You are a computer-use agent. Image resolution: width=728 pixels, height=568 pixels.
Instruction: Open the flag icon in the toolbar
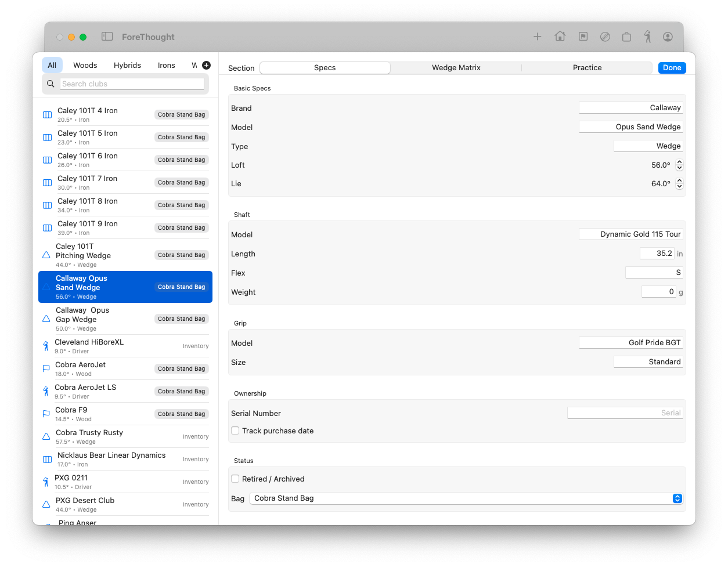click(x=583, y=37)
